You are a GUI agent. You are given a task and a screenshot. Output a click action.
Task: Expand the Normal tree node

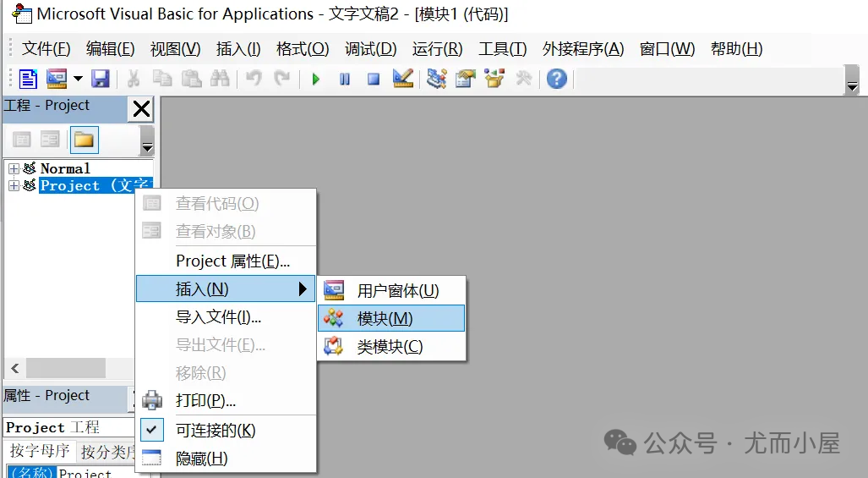[14, 168]
